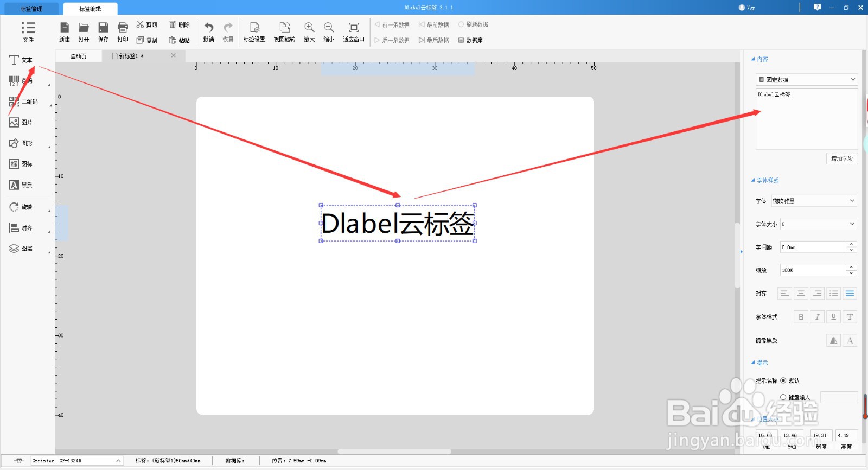The image size is (868, 470).
Task: Refresh data with 刷新数据
Action: coord(473,24)
